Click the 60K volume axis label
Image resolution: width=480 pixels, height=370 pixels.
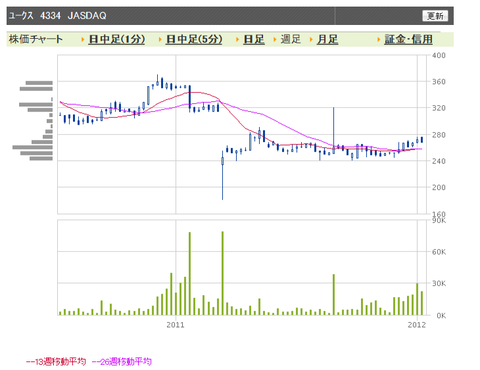coord(439,252)
